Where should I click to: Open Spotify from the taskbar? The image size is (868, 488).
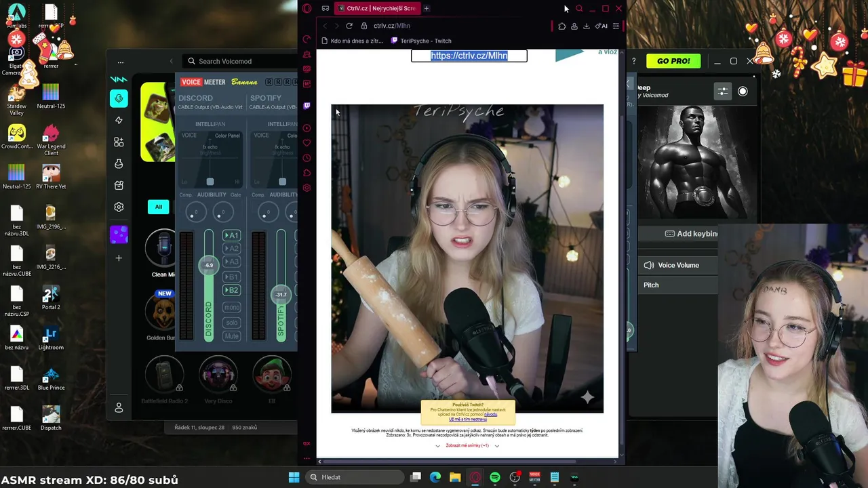(x=495, y=477)
